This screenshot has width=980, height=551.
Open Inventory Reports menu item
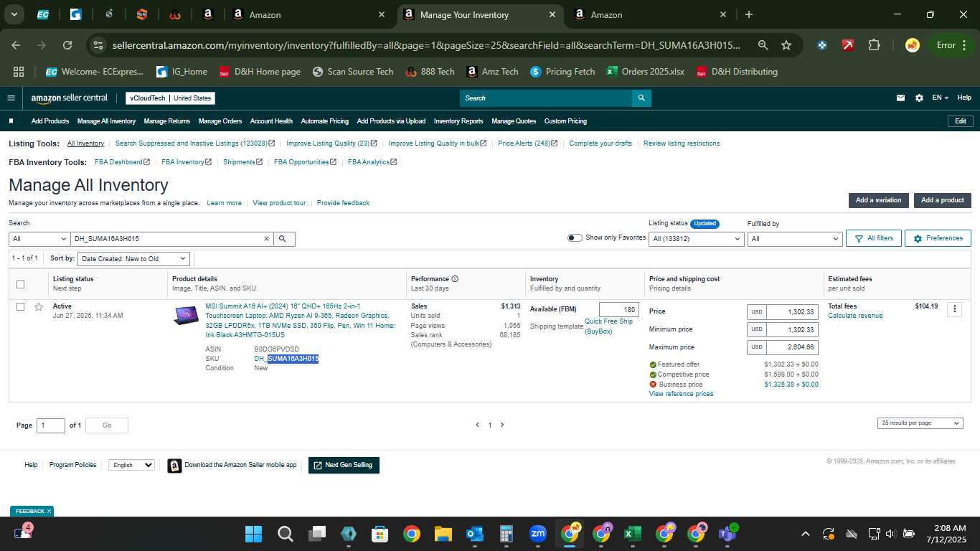458,121
